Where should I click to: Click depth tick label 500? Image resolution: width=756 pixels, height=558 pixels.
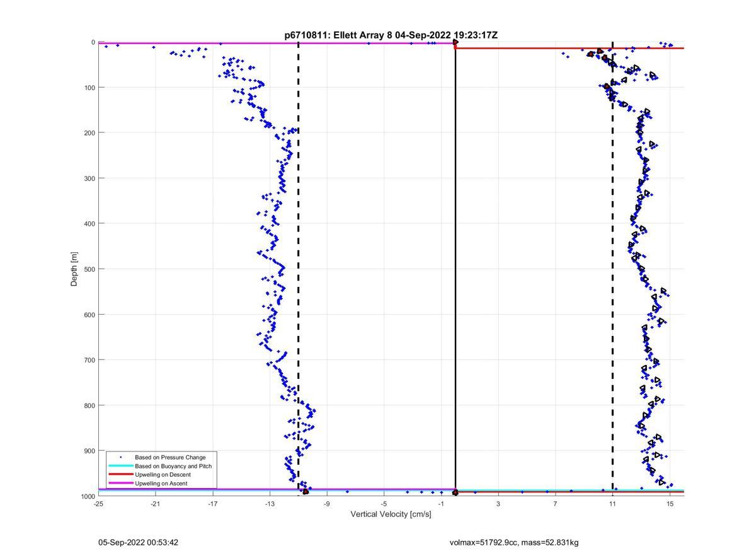click(90, 269)
